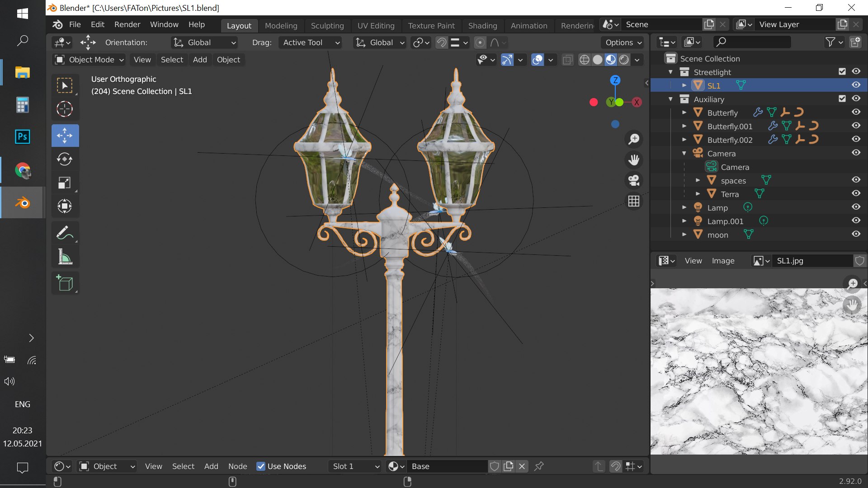Switch orthographic/perspective grid icon
Screen dimensions: 868x488
point(634,201)
